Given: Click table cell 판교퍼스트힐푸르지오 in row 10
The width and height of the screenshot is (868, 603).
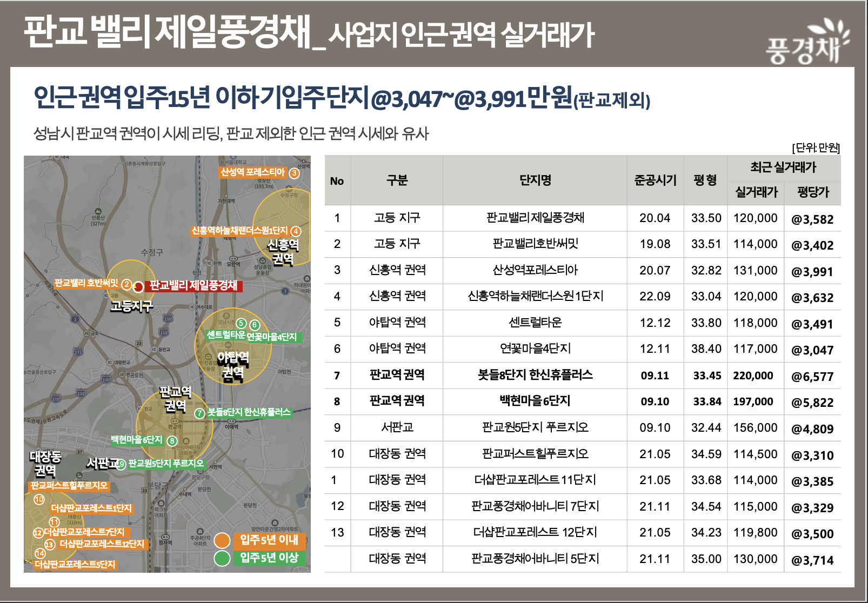Looking at the screenshot, I should (x=535, y=453).
